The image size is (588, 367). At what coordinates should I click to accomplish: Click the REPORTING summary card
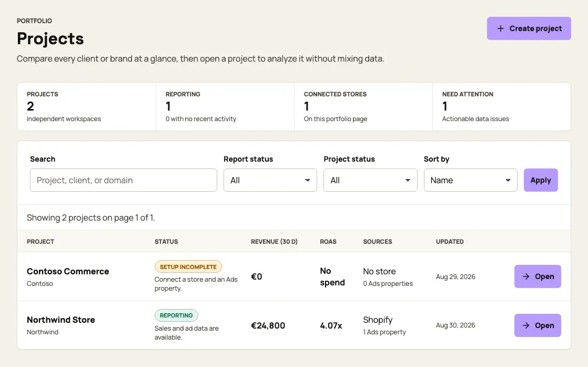(225, 106)
